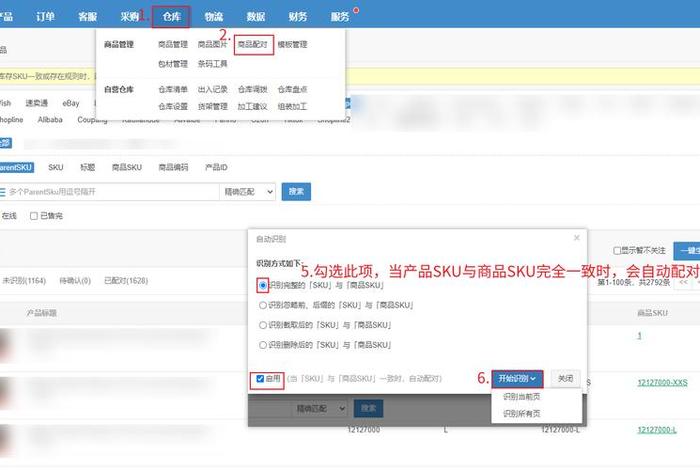Toggle the 启用 auto-match checkbox

[x=260, y=379]
